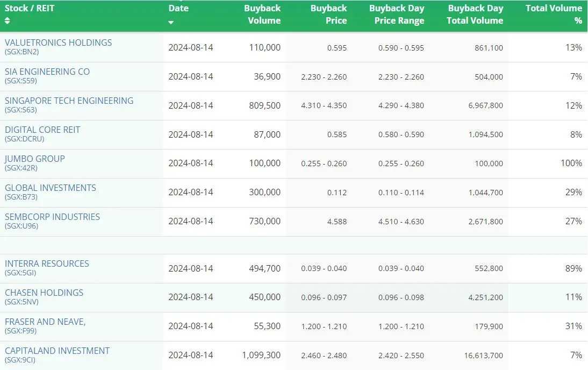Open JUMBO GROUP stock link
588x370 pixels.
point(35,159)
